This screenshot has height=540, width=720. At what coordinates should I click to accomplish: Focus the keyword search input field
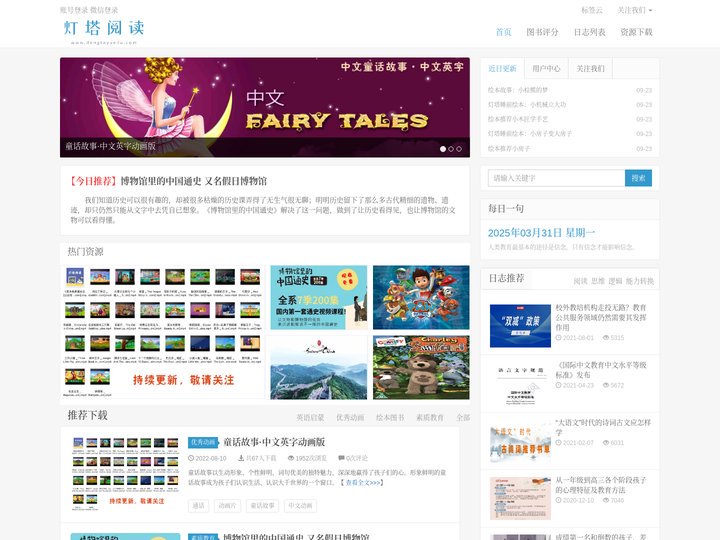click(x=556, y=178)
